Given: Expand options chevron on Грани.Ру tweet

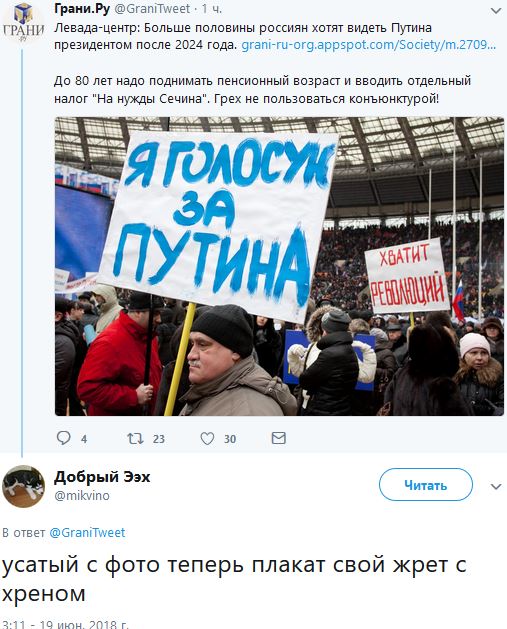Looking at the screenshot, I should (496, 11).
